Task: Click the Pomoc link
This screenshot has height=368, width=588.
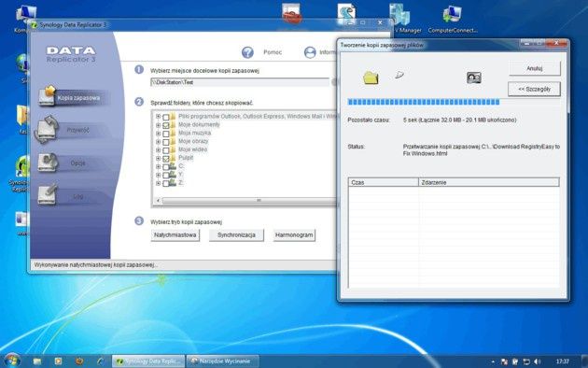Action: pyautogui.click(x=273, y=52)
